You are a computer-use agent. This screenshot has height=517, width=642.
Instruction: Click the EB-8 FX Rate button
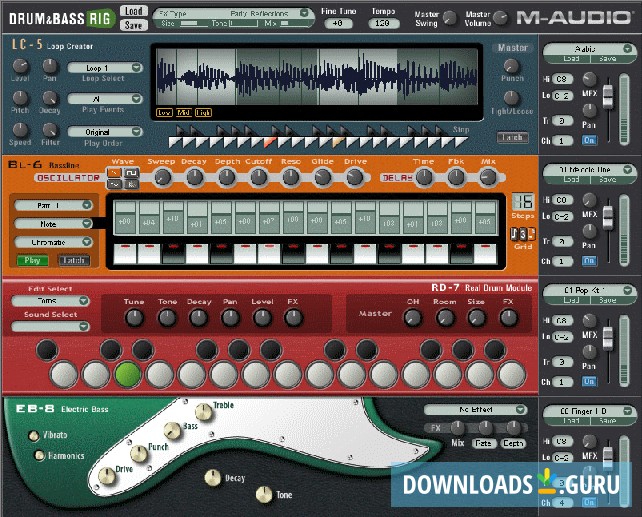pos(484,443)
